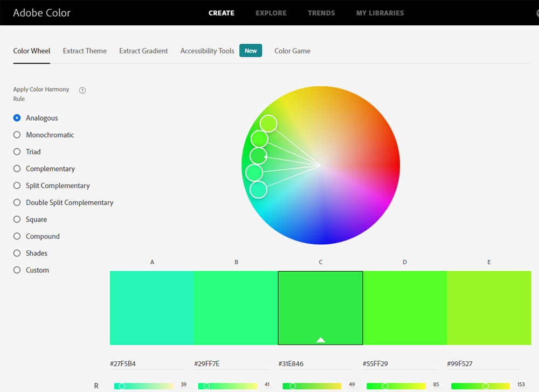Click the white base color triangle marker
The height and width of the screenshot is (392, 539).
[320, 340]
